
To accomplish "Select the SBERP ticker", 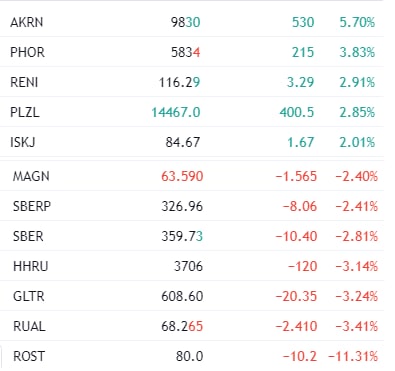I will click(32, 206).
